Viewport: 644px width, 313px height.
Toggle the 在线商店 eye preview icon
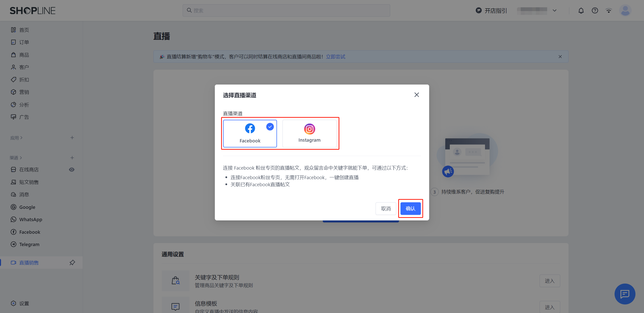tap(72, 170)
